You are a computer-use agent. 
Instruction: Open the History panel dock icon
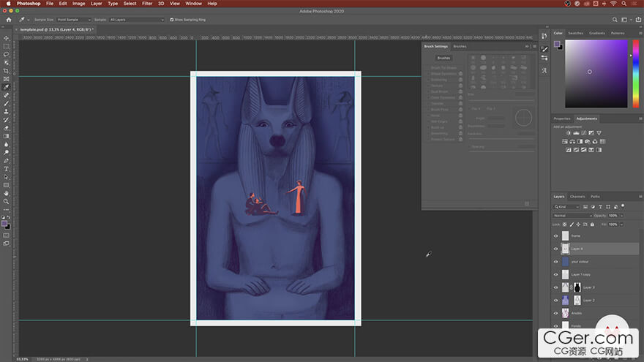pos(544,36)
